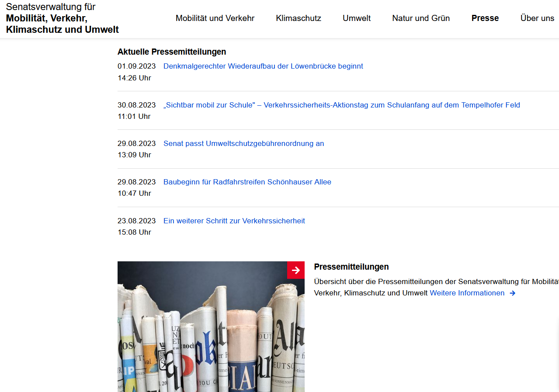
Task: Open the Mobilität und Verkehr menu
Action: click(215, 18)
